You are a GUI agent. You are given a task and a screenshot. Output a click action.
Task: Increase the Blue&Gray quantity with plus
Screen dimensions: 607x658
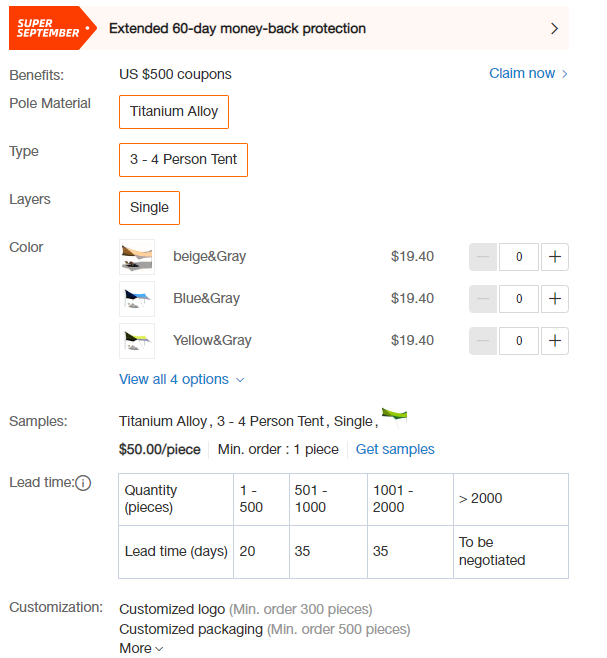click(555, 298)
